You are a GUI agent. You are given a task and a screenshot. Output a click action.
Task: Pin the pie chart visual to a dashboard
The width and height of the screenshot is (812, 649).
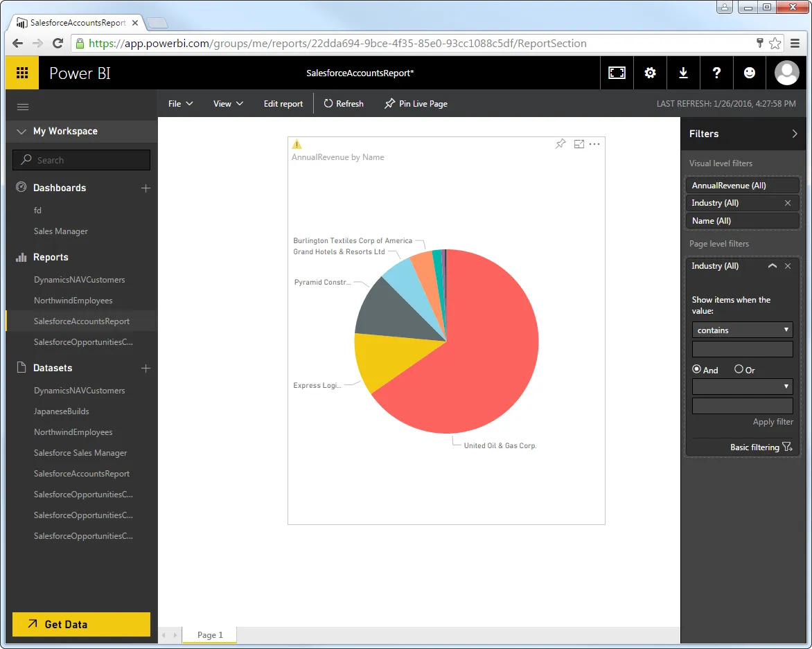tap(560, 143)
